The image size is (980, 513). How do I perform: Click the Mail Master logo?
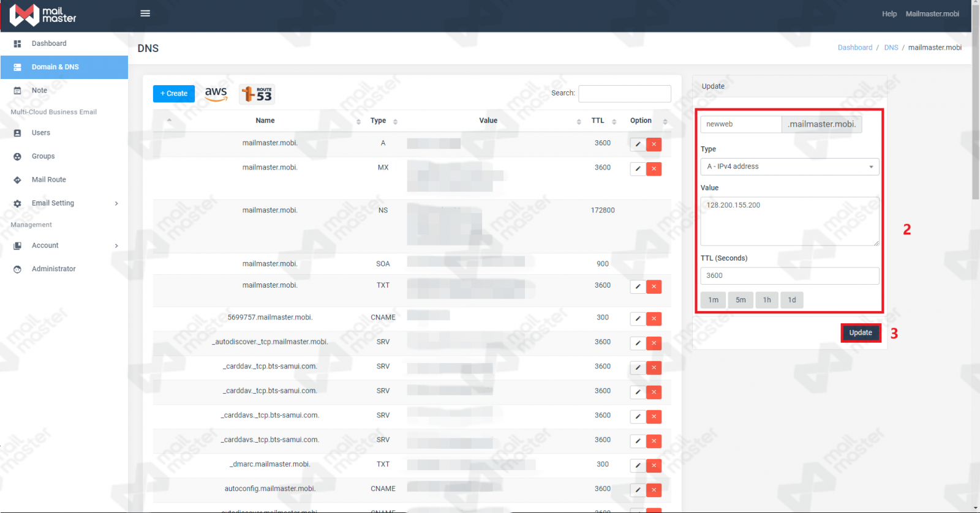click(43, 15)
